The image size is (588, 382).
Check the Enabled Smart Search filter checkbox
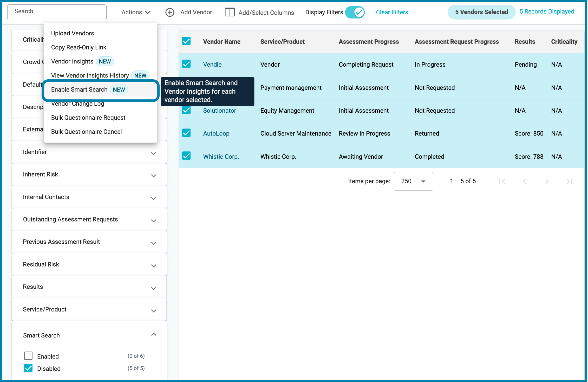pyautogui.click(x=28, y=356)
